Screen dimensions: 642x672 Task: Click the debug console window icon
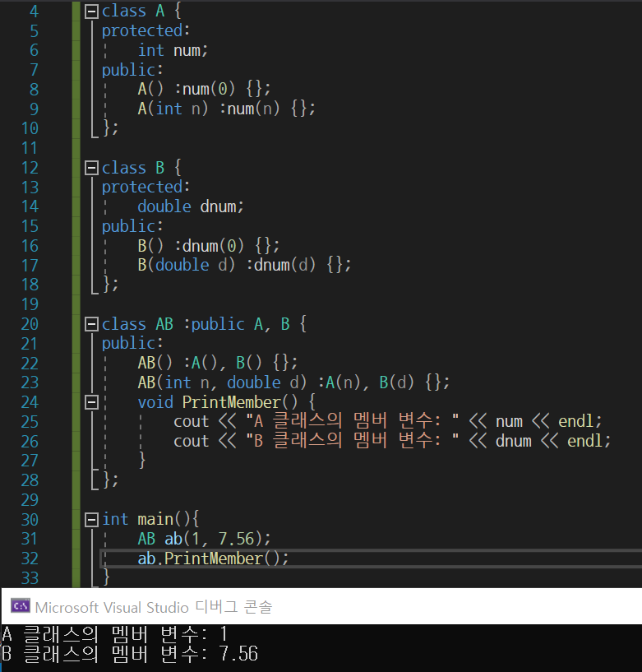coord(20,606)
